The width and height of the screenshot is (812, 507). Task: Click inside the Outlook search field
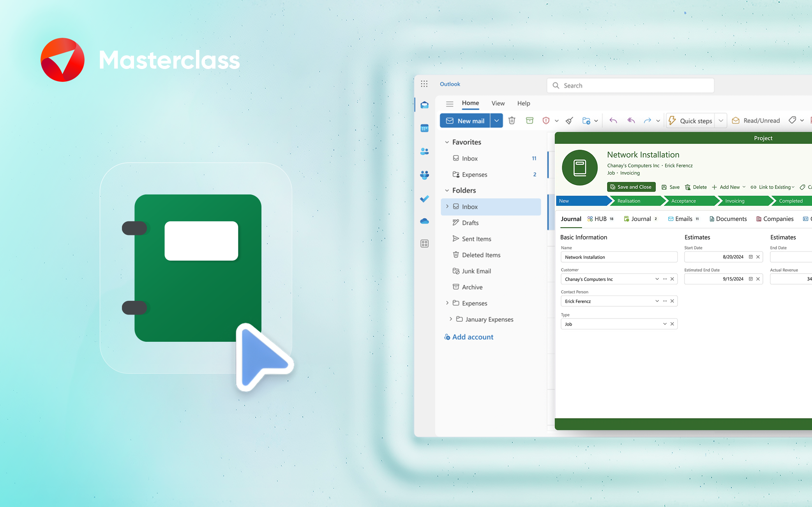coord(630,85)
